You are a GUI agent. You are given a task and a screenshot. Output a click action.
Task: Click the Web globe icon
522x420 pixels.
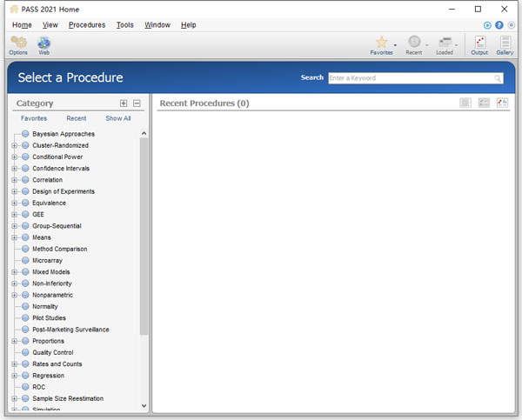click(x=43, y=42)
